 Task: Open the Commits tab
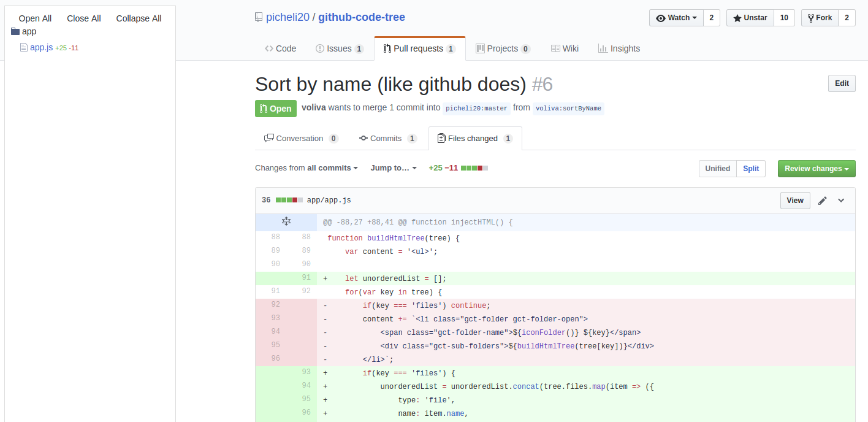(x=387, y=139)
